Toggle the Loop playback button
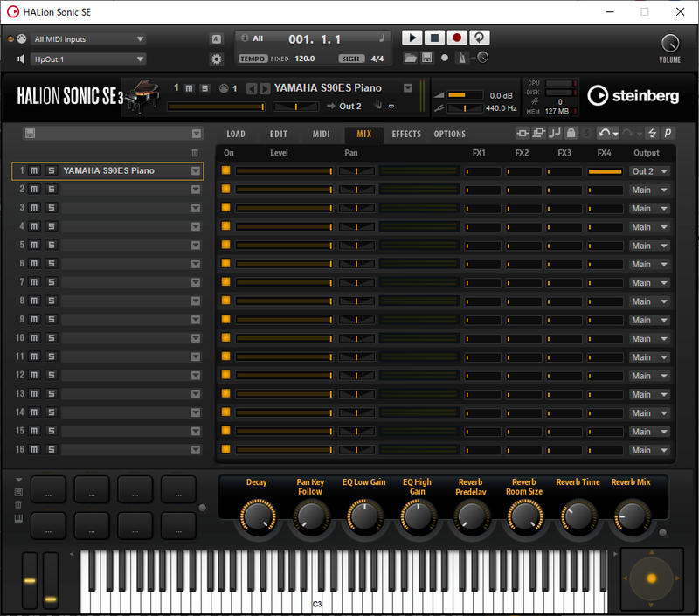This screenshot has height=616, width=699. [x=479, y=38]
